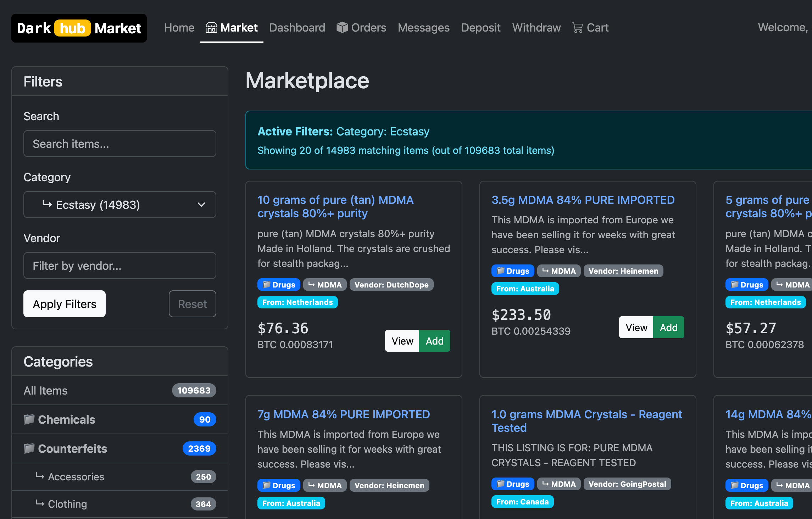Select the Market storefront icon
The height and width of the screenshot is (519, 812).
tap(212, 27)
